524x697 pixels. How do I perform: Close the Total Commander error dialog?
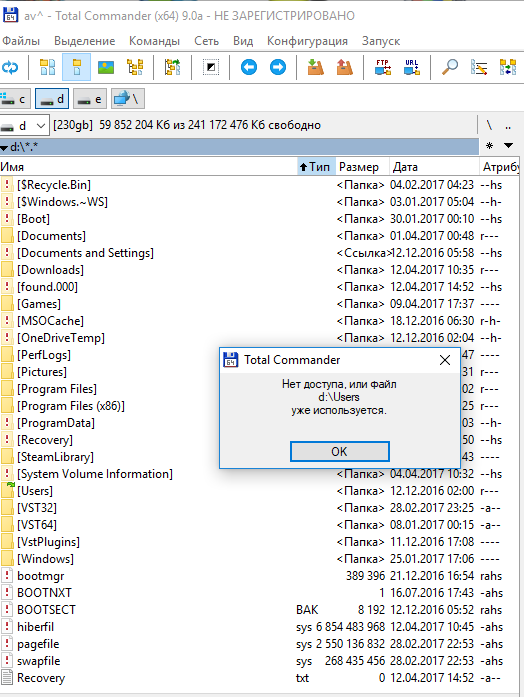click(445, 360)
